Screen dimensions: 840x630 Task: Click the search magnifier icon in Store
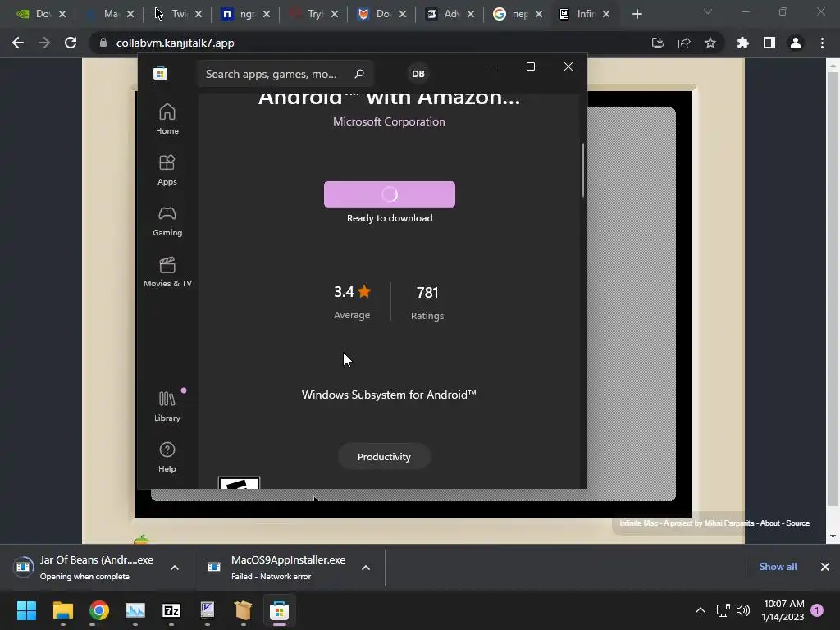point(359,74)
